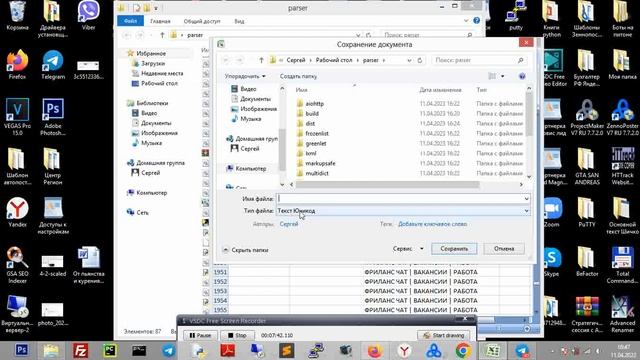Launch putty desktop shortcut
Viewport: 640px width, 360px height.
click(516, 16)
